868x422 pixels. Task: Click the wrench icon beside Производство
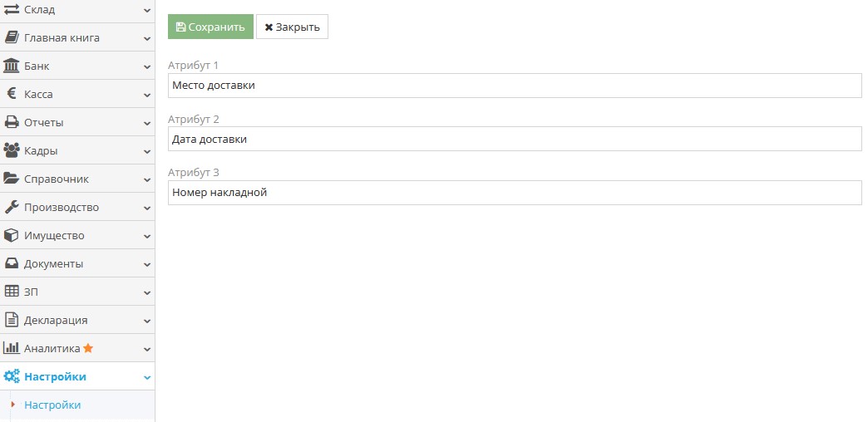coord(12,207)
